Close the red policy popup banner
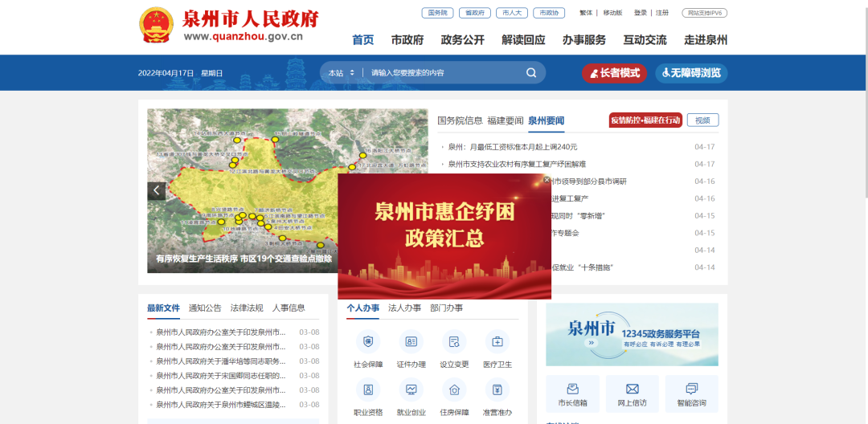Screen dimensions: 868x424 point(547,180)
